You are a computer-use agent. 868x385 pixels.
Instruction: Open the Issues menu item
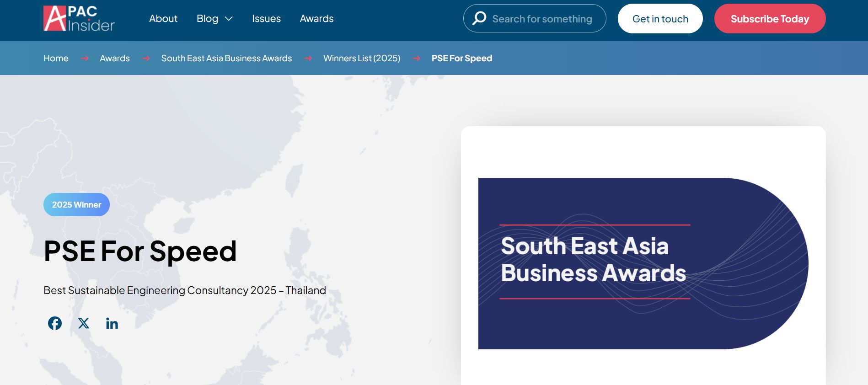[266, 19]
